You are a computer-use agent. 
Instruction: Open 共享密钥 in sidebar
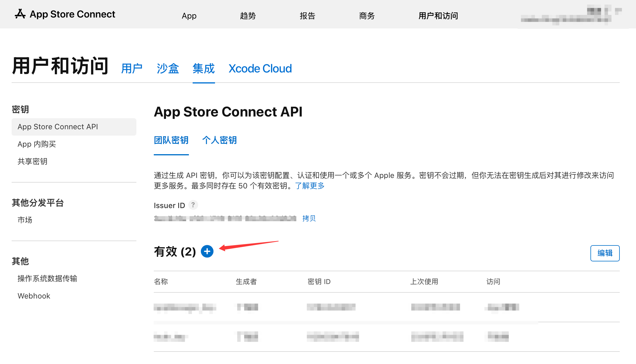[32, 161]
